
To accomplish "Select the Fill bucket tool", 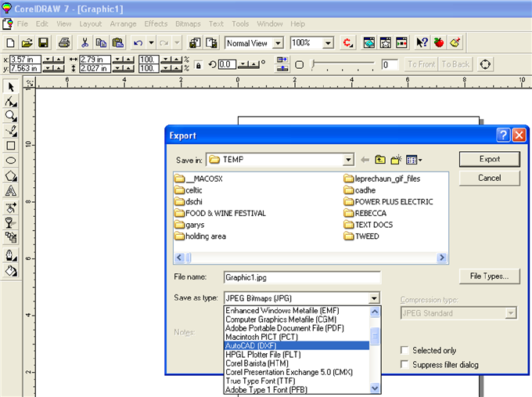I will (x=11, y=271).
